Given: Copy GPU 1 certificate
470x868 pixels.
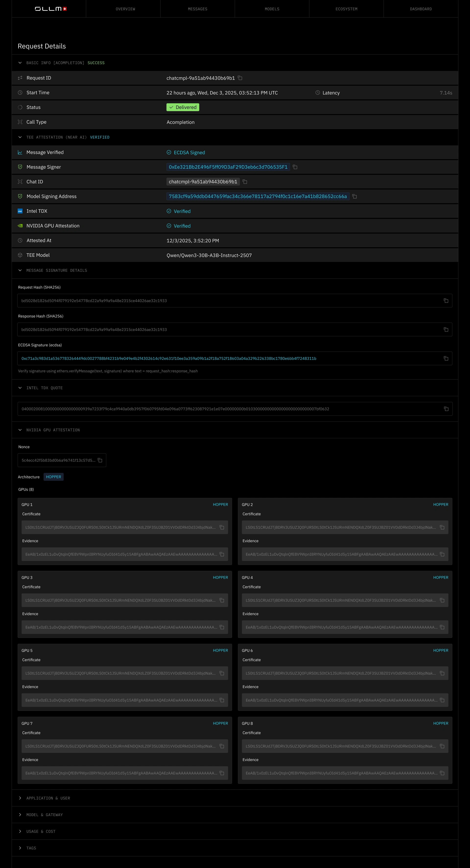Looking at the screenshot, I should point(222,527).
